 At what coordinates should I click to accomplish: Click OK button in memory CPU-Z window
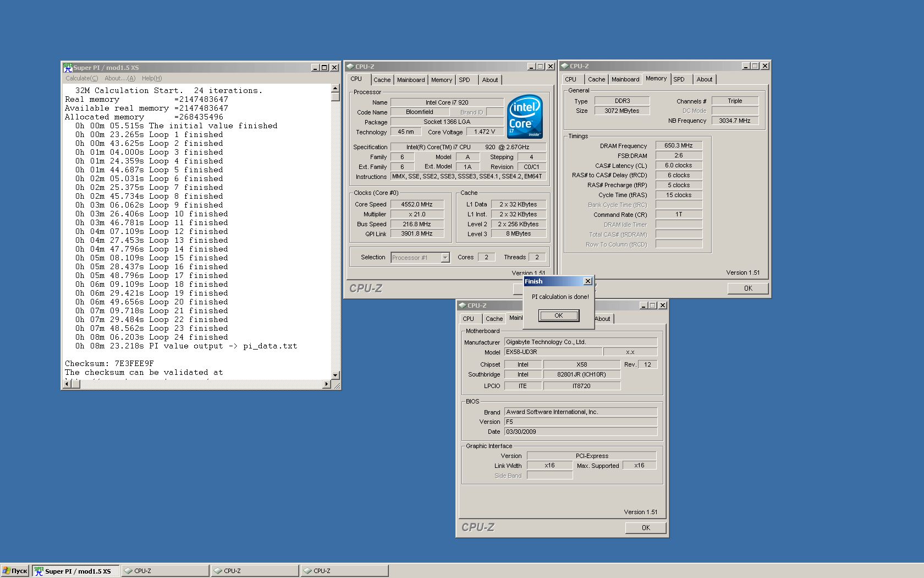pos(748,288)
